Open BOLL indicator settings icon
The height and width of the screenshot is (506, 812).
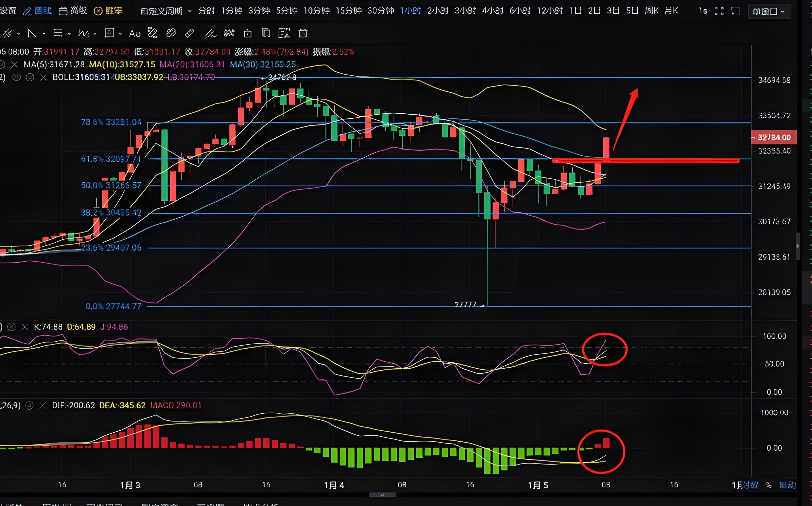(30, 77)
